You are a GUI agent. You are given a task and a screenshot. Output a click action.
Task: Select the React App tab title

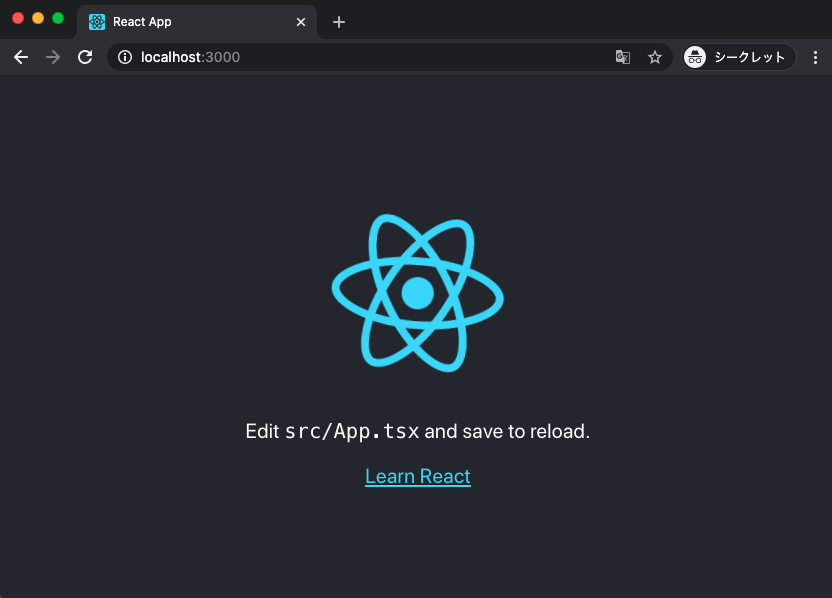tap(142, 22)
